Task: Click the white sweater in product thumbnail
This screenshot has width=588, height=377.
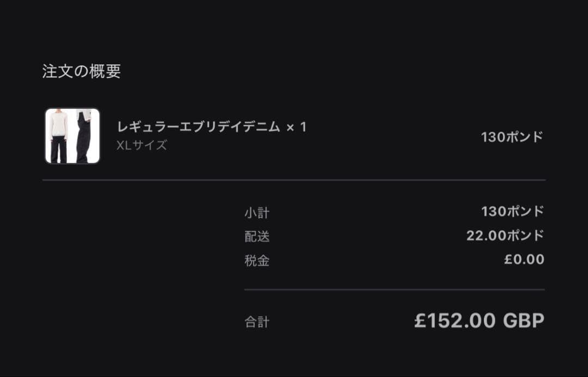Action: pos(58,125)
